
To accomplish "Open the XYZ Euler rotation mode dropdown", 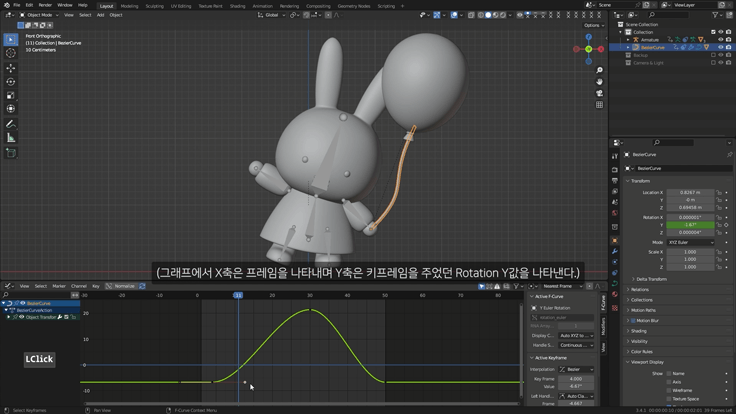I will pyautogui.click(x=690, y=242).
